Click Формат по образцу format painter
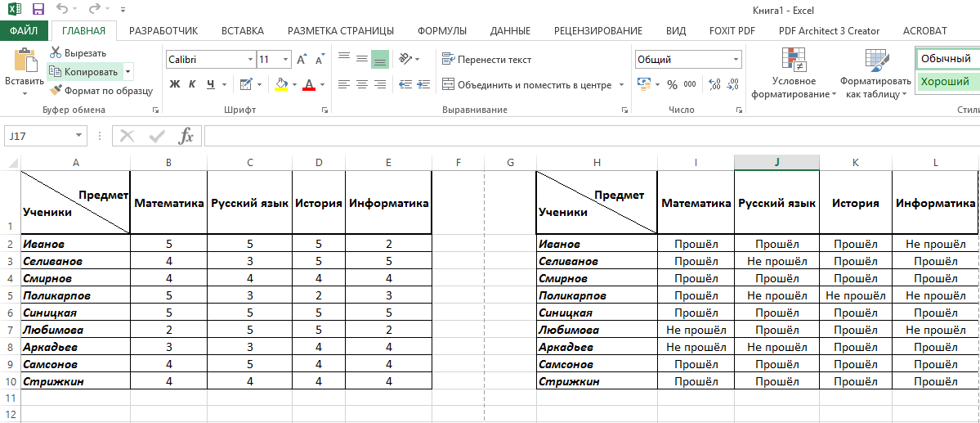 point(101,91)
